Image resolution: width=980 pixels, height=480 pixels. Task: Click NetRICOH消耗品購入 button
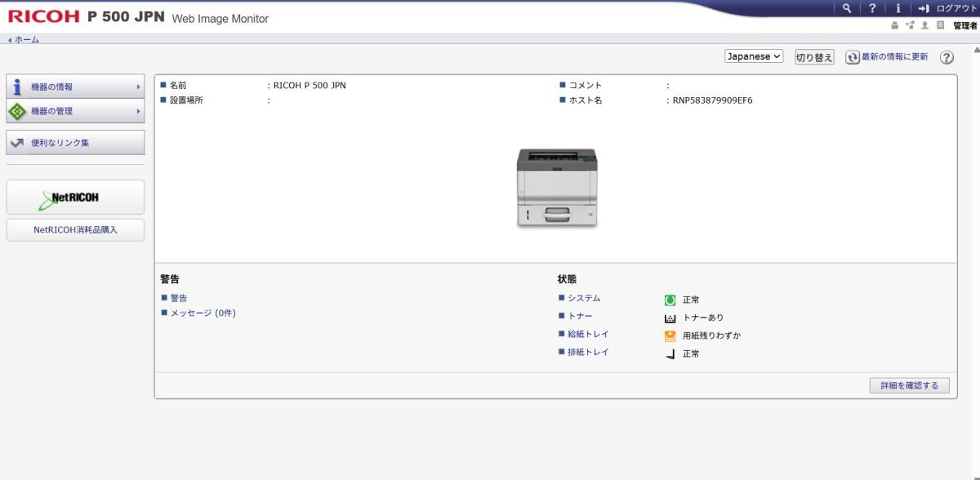click(x=75, y=230)
